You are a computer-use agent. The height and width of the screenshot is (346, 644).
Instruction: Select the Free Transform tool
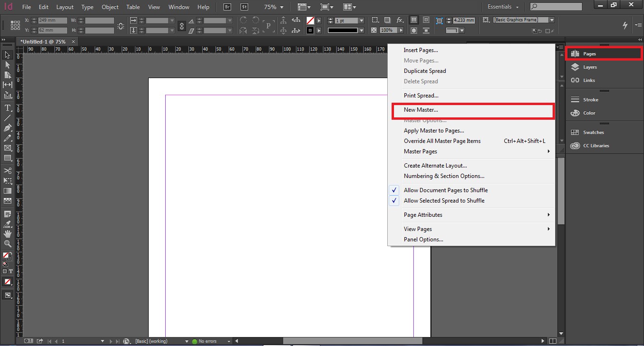click(8, 181)
